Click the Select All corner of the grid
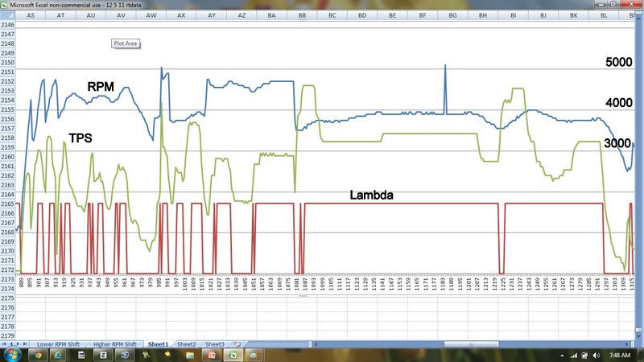 (x=8, y=15)
